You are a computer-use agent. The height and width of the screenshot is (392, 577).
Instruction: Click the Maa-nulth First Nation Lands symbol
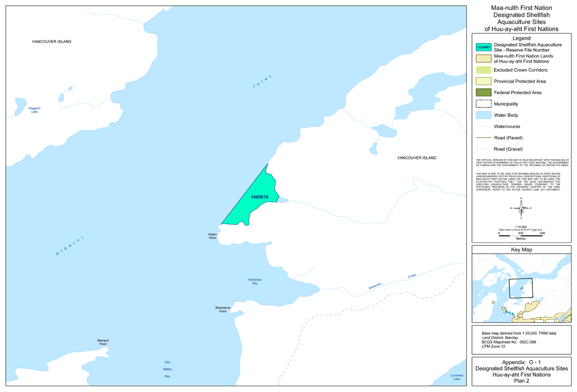(x=484, y=58)
